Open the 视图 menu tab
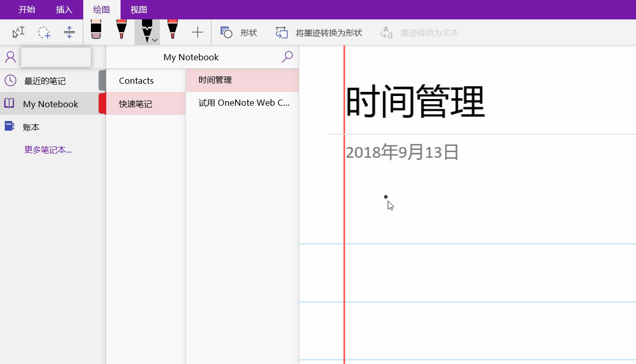Viewport: 636px width, 364px height. [x=138, y=9]
